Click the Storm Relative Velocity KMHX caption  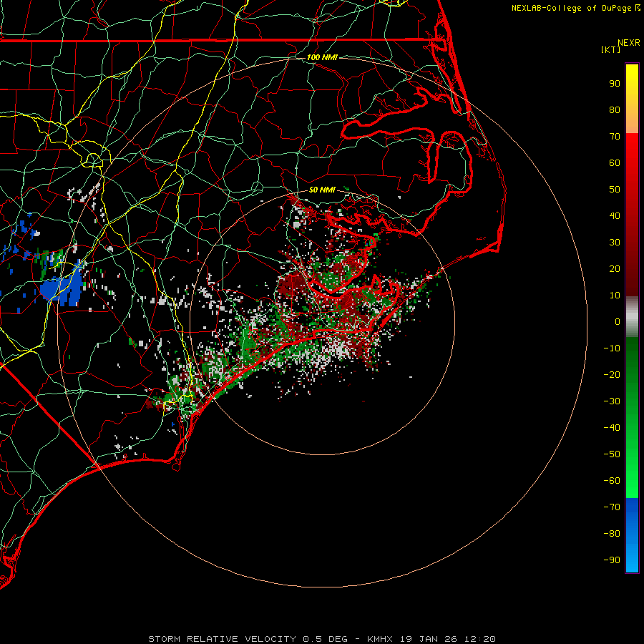(322, 639)
